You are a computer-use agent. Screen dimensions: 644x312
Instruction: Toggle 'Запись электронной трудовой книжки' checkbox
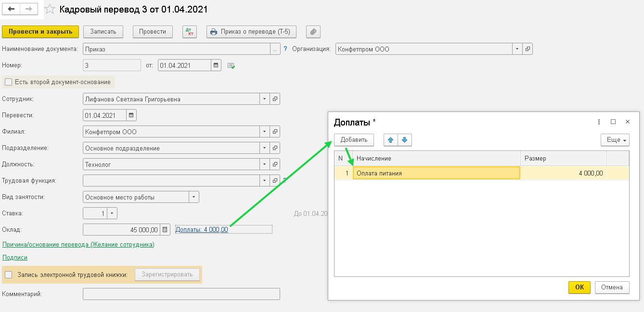click(x=8, y=275)
